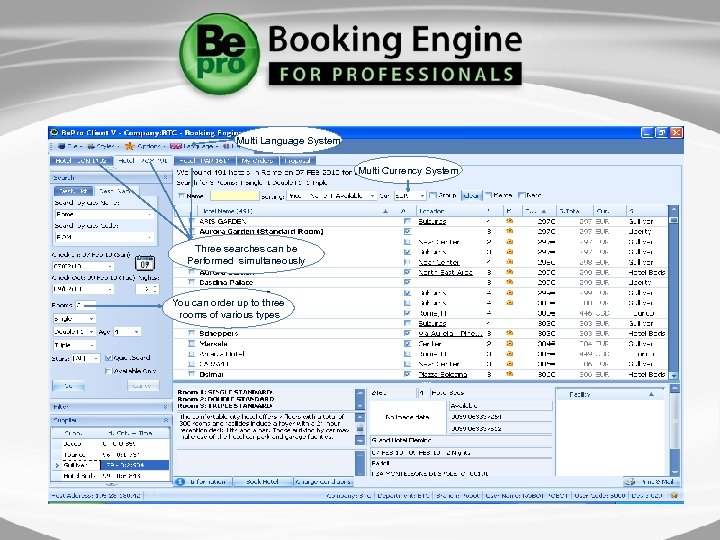Switch to the second Hotel search tab
The width and height of the screenshot is (720, 540).
143,161
